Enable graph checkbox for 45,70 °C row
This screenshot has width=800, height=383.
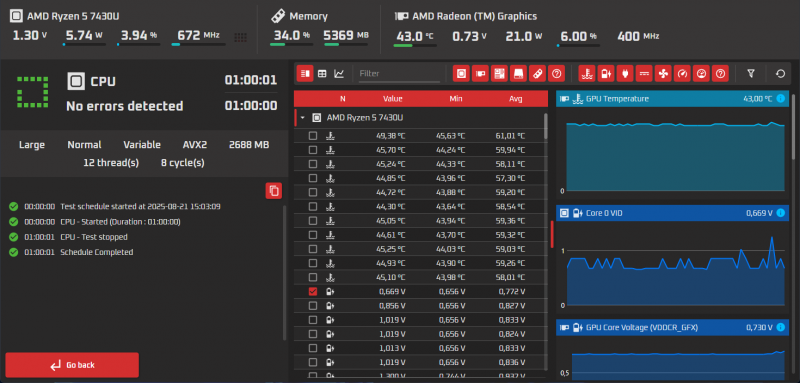pos(313,150)
